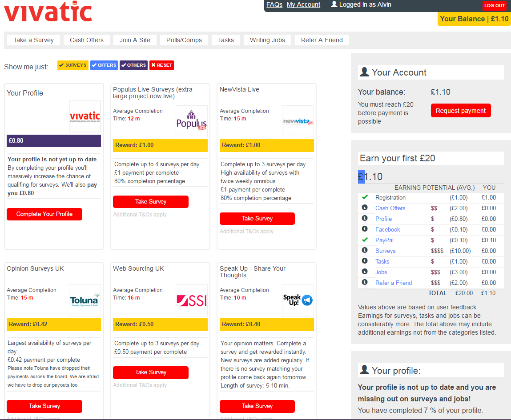The image size is (511, 420).
Task: Click the highlighted £1.10 earnings amount
Action: point(370,176)
